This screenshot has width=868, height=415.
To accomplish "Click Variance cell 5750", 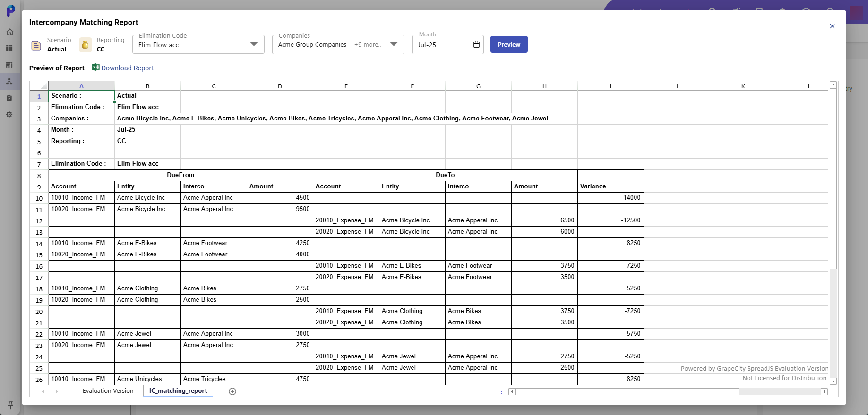I will coord(610,334).
